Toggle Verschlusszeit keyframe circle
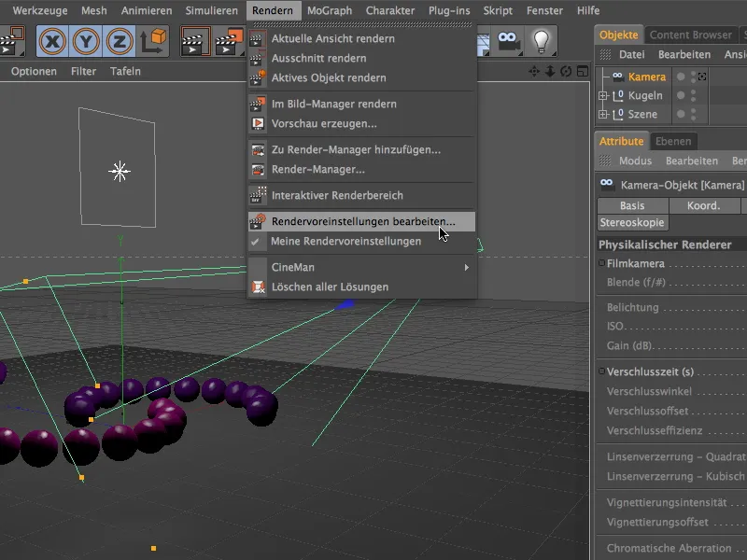This screenshot has width=747, height=560. (x=601, y=371)
